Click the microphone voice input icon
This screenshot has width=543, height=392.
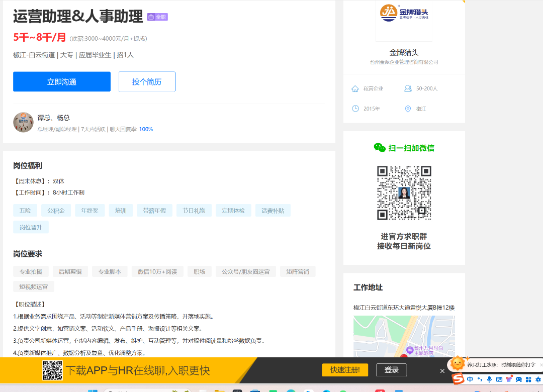click(489, 379)
